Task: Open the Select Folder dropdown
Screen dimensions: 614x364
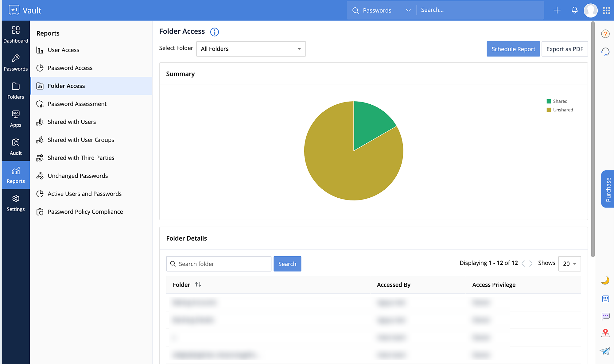Action: point(251,49)
